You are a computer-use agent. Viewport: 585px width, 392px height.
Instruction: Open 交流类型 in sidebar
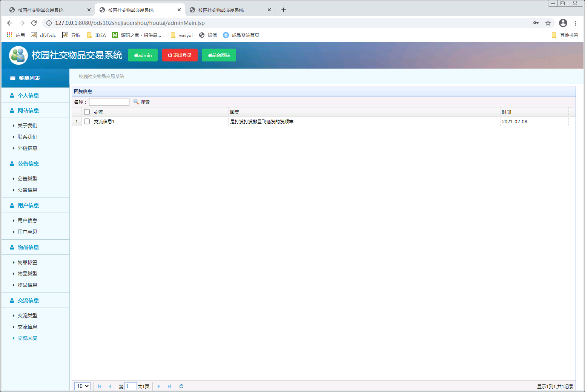coord(28,315)
